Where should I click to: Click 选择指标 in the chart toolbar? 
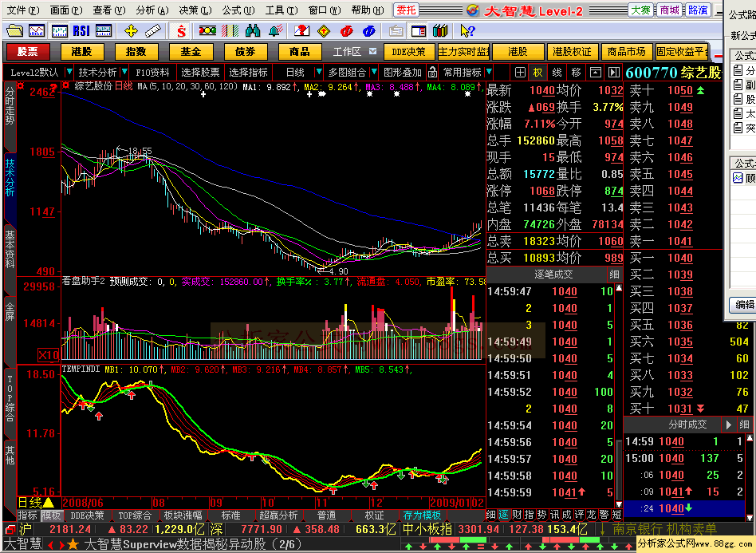coord(248,73)
